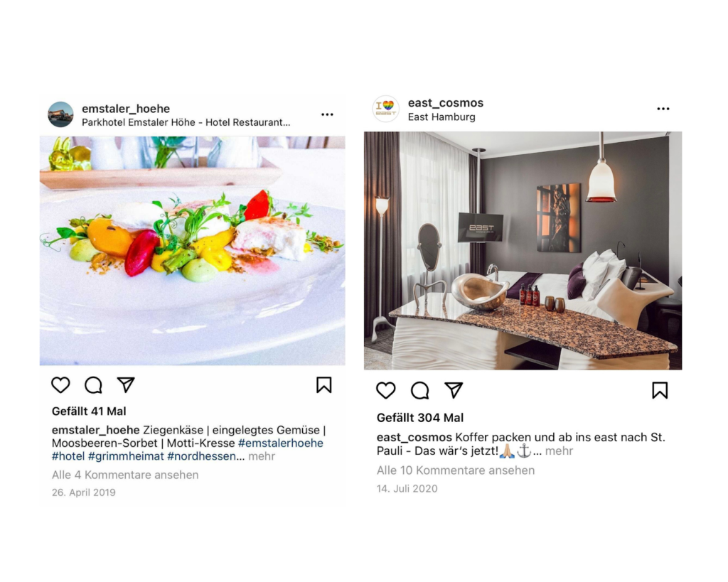Expand the emstaler_hoehe caption with mehr
Viewport: 728px width, 582px height.
click(x=262, y=456)
